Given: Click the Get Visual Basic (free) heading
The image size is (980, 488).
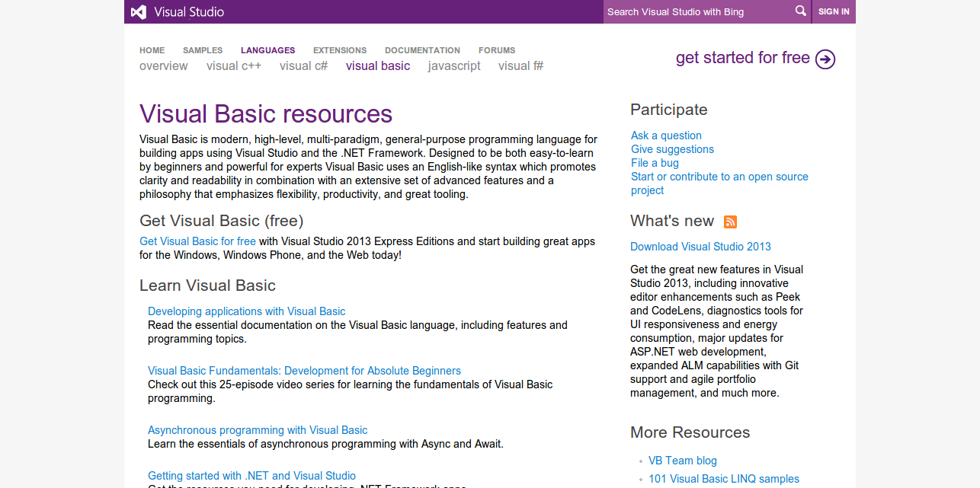Looking at the screenshot, I should 222,221.
